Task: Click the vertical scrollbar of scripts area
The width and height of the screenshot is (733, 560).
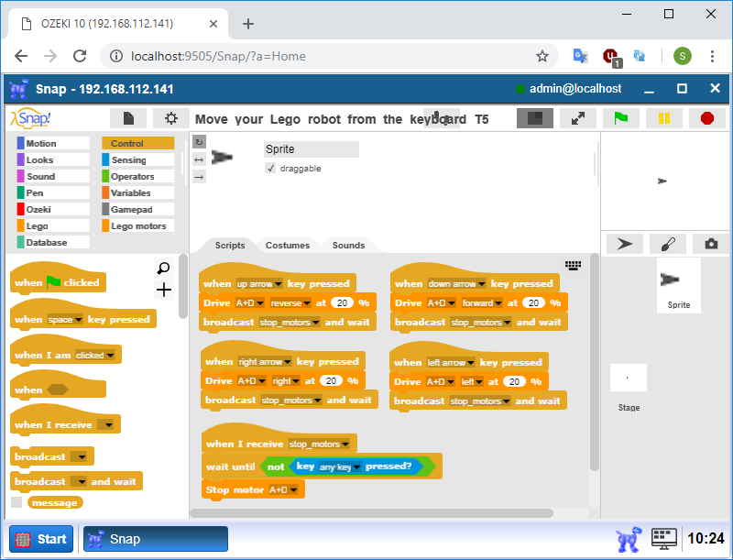Action: click(x=594, y=363)
